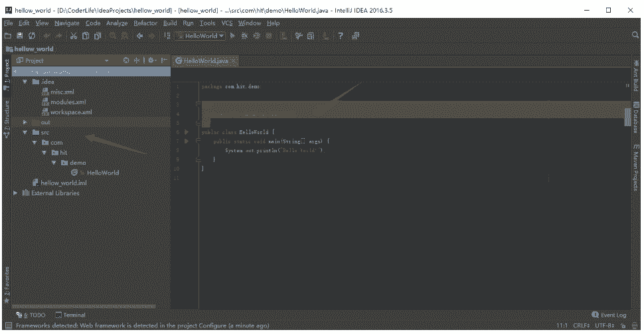Click the Help question mark icon
The image size is (644, 334).
coord(340,36)
